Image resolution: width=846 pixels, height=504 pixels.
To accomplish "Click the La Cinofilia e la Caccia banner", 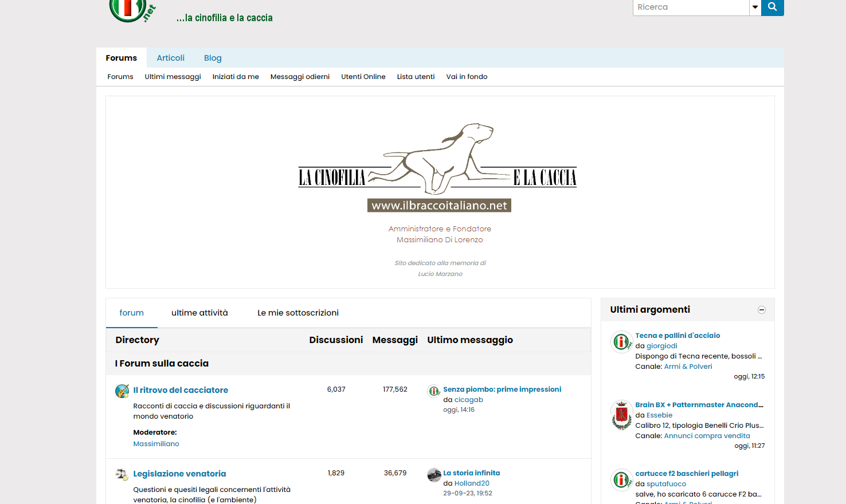I will coord(438,167).
